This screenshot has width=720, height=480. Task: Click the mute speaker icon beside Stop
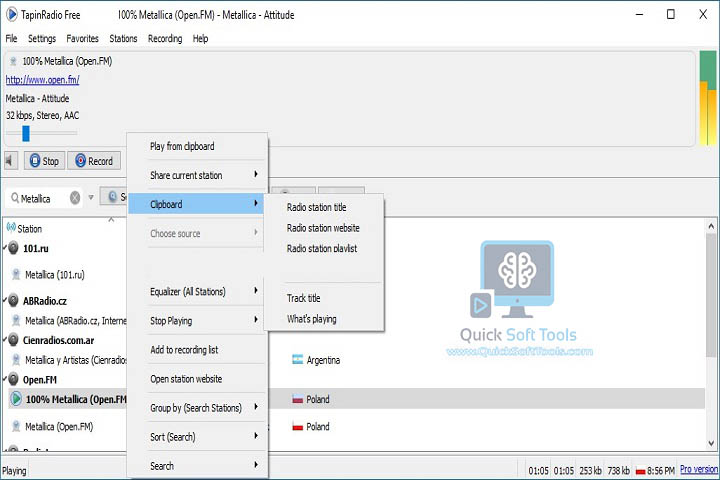[x=10, y=161]
